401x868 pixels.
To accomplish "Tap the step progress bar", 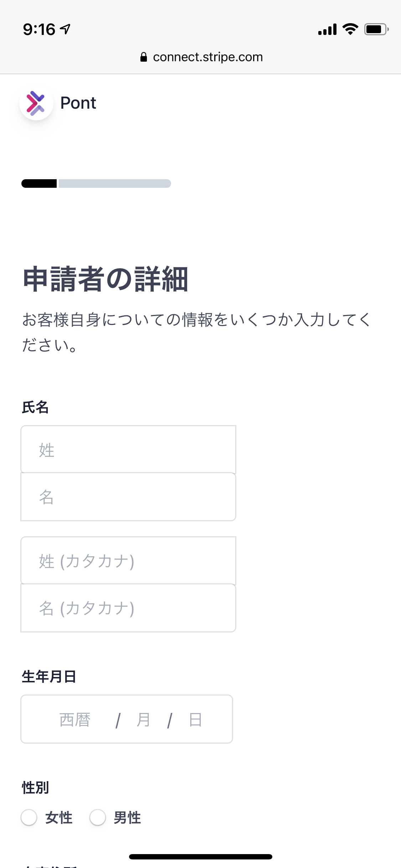I will tap(96, 184).
